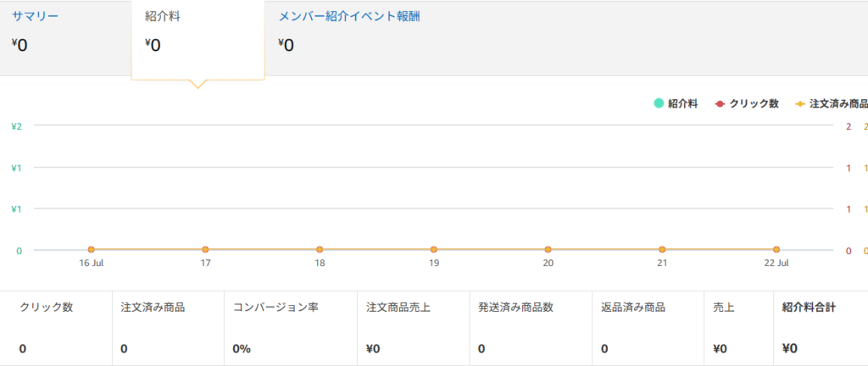Click the 16 Jul data point

click(x=92, y=250)
